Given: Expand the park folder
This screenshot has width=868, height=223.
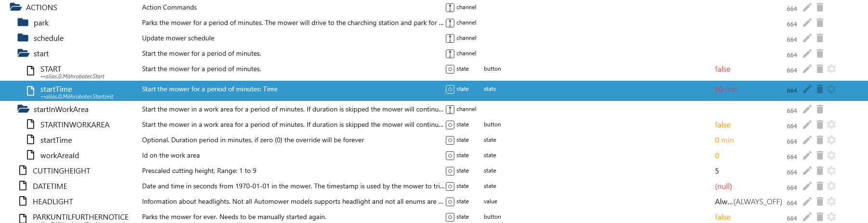Looking at the screenshot, I should 23,23.
